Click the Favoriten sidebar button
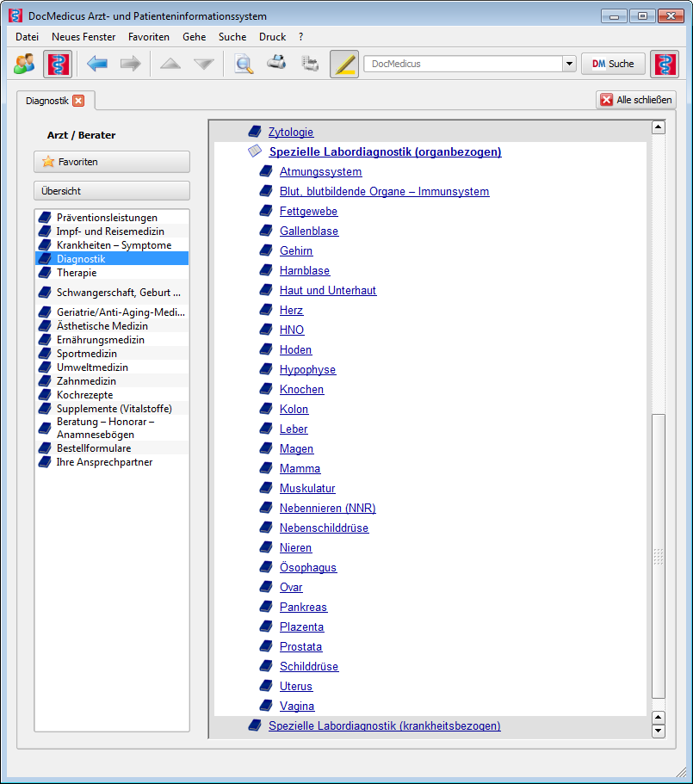The image size is (693, 784). click(112, 162)
